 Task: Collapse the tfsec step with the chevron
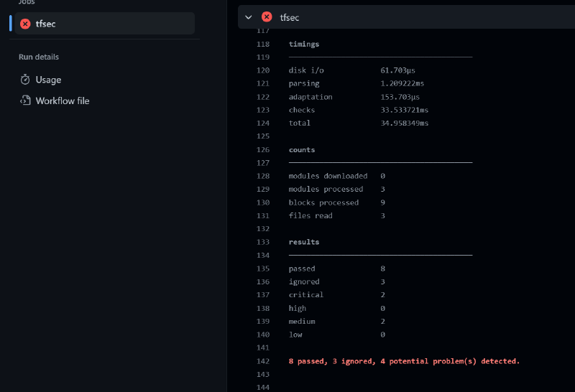[249, 17]
